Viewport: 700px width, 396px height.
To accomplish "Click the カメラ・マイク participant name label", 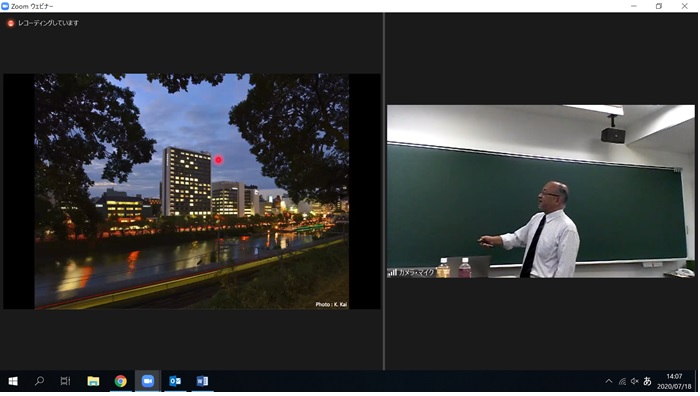I will pyautogui.click(x=416, y=273).
